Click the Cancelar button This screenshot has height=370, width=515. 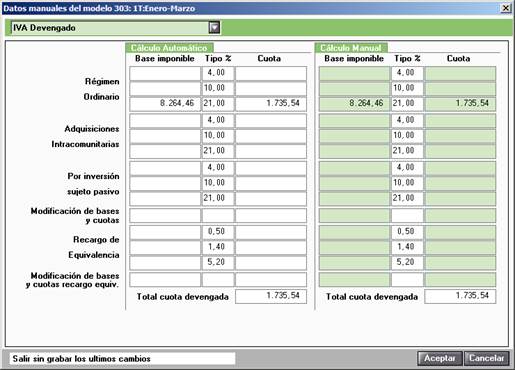[x=486, y=358]
